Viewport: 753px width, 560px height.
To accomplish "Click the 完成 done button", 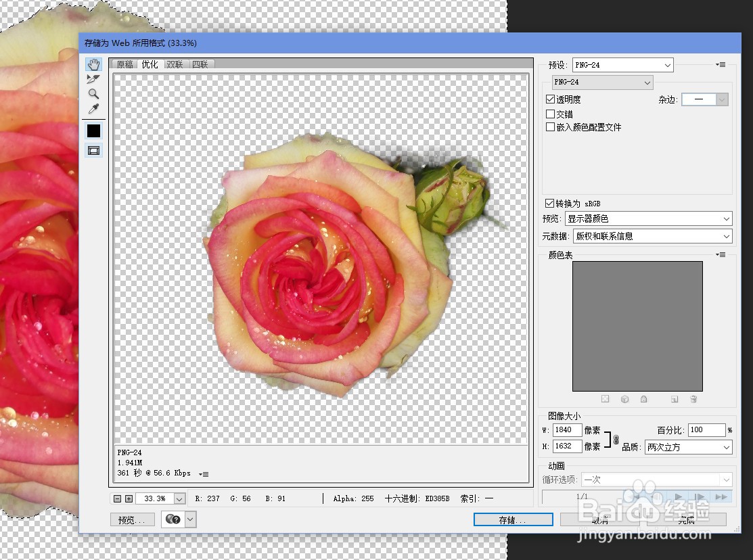I will click(x=687, y=519).
